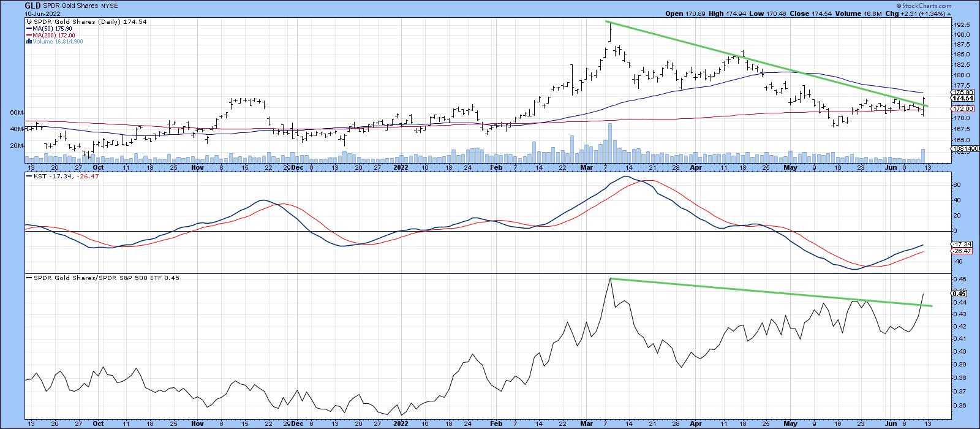The height and width of the screenshot is (429, 980).
Task: Click the green trendline in the ratio panel
Action: 766,294
